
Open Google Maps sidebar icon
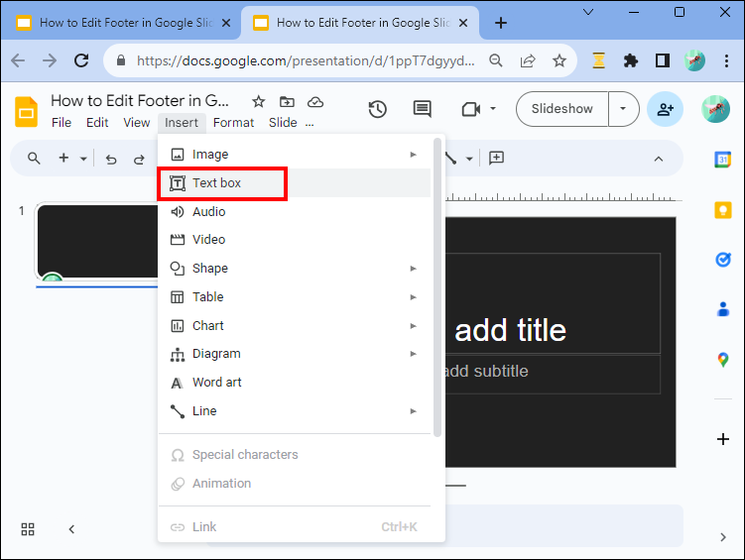[x=722, y=360]
